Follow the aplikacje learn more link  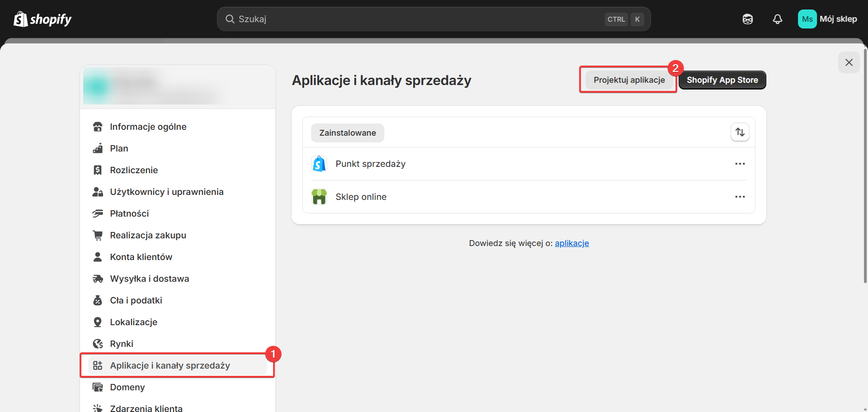[x=571, y=243]
